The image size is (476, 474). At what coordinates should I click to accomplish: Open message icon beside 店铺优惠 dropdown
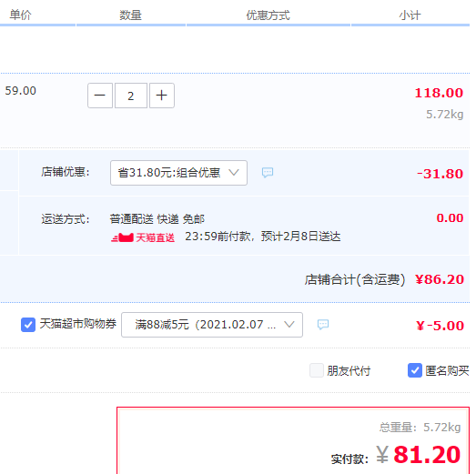point(268,172)
